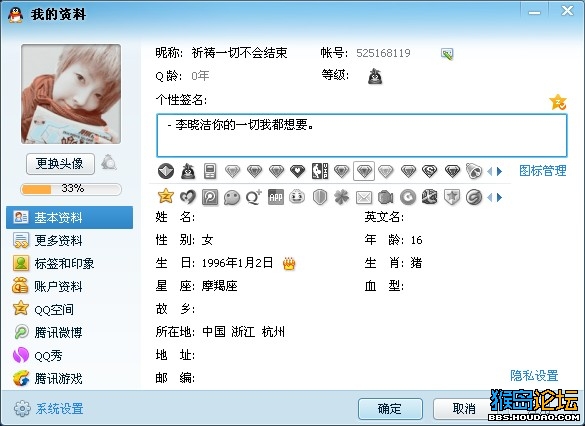Click the birthday value 1996年1月2日
585x426 pixels.
pos(237,263)
